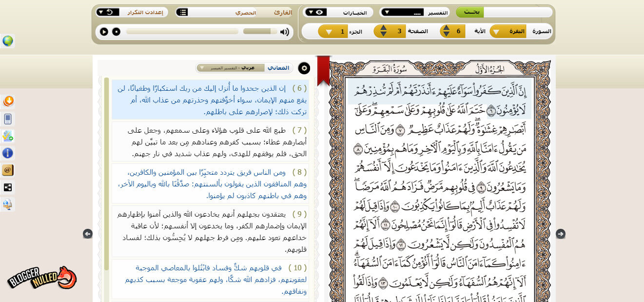Viewport: 644px width, 302px height.
Task: Click the black share icon in sidebar
Action: click(8, 187)
